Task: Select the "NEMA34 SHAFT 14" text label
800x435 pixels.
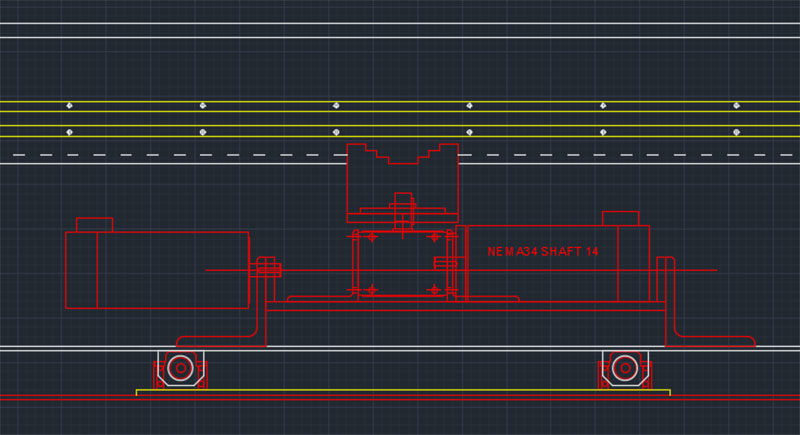Action: (x=542, y=251)
